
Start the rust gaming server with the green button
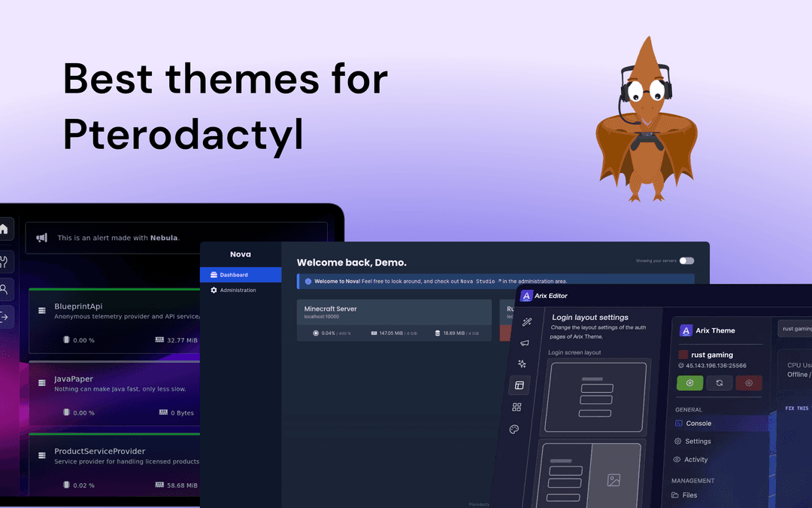pyautogui.click(x=689, y=383)
